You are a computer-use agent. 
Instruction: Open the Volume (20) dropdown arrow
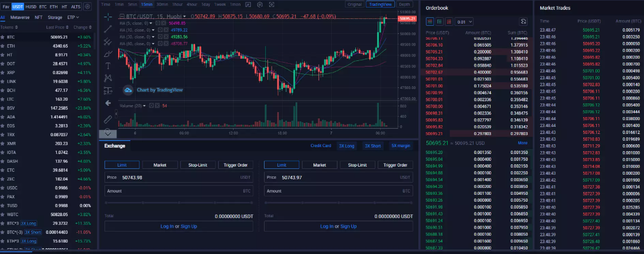(145, 106)
